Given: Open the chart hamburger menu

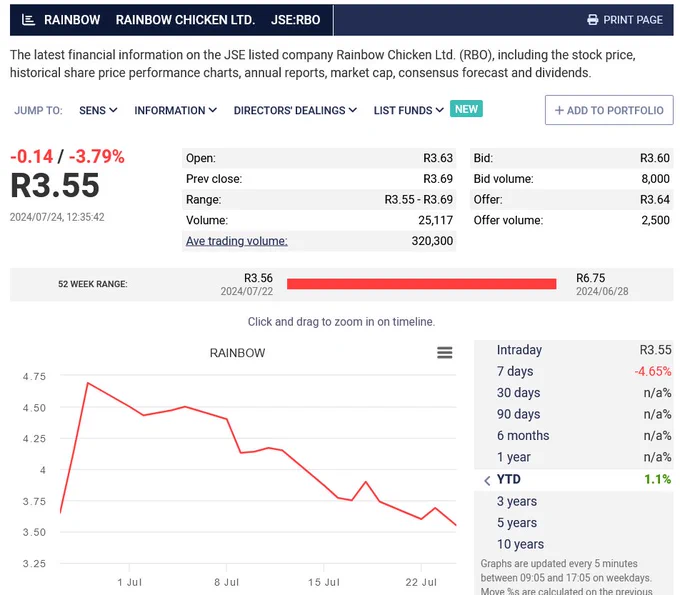Looking at the screenshot, I should pos(445,353).
